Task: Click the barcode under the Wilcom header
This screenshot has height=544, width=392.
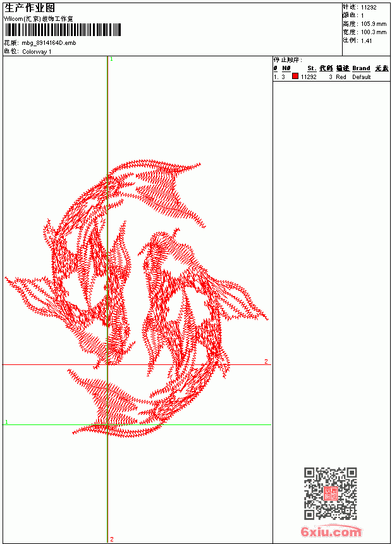Action: [x=63, y=30]
